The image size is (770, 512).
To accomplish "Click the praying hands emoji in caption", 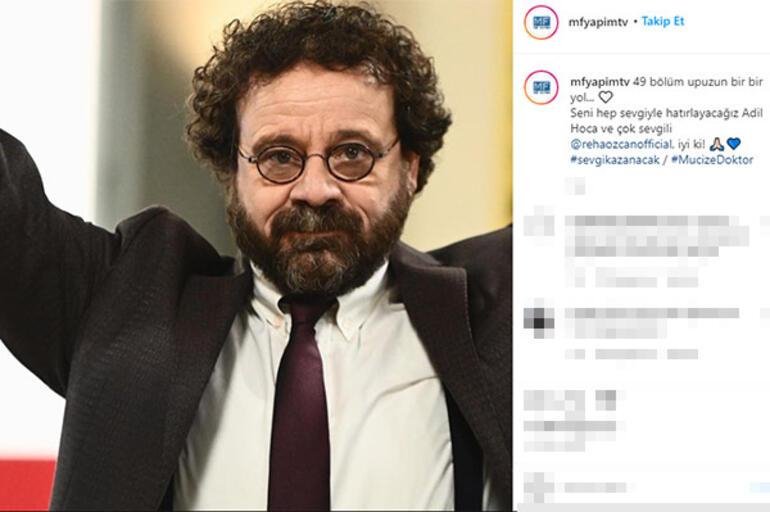I will tap(716, 144).
